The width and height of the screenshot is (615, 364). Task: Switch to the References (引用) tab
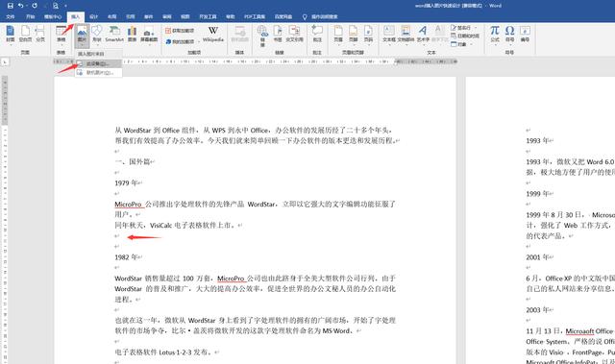point(131,17)
